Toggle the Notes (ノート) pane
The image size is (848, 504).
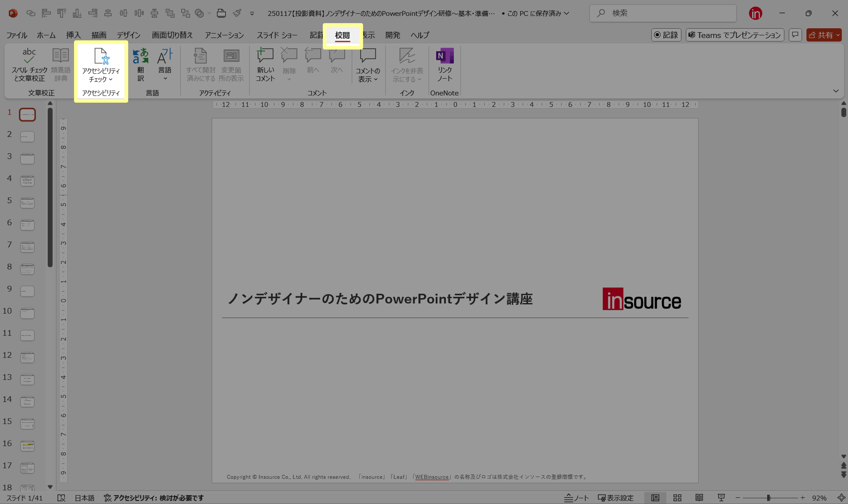coord(576,498)
